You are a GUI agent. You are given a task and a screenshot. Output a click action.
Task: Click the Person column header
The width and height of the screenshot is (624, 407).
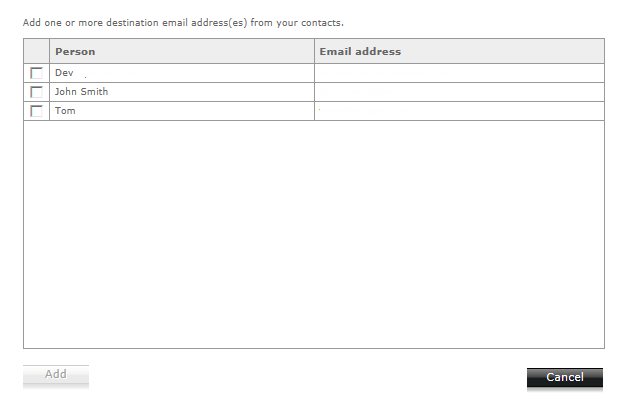point(182,51)
